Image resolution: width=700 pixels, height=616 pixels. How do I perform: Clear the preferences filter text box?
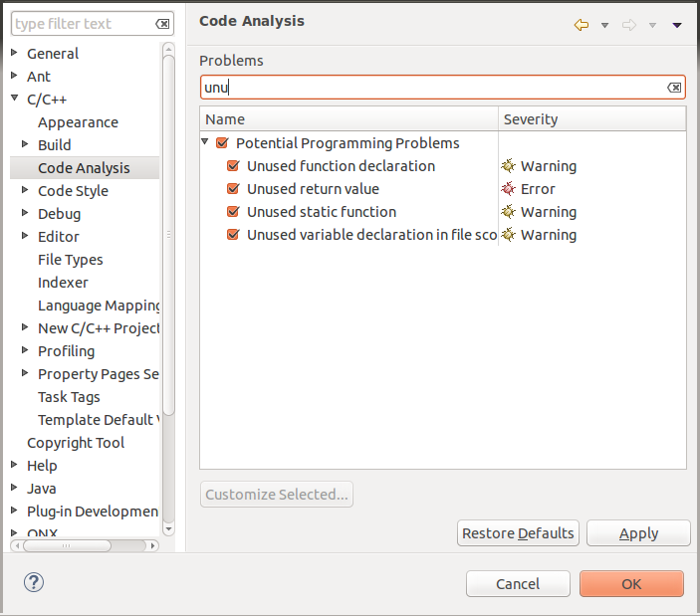pyautogui.click(x=162, y=24)
